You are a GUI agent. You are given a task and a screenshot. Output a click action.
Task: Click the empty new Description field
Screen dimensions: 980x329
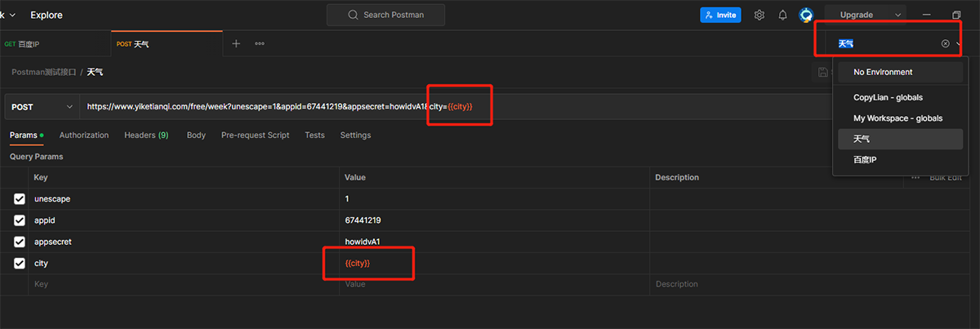[776, 284]
